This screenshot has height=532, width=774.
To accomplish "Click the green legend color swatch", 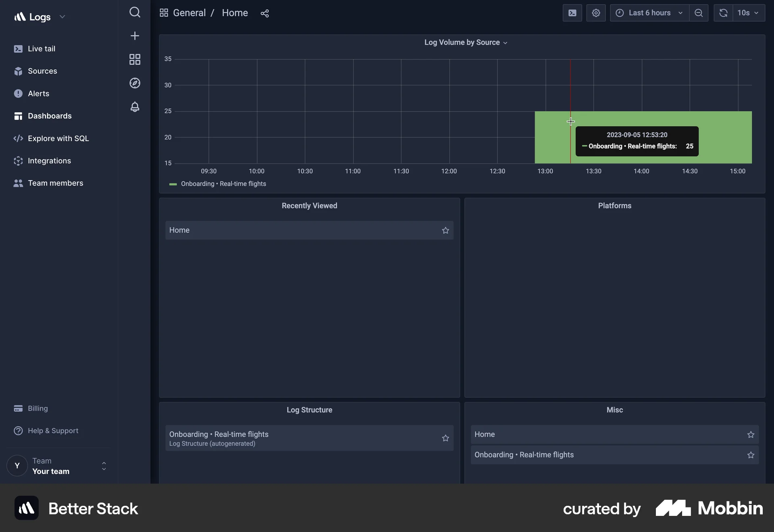I will (173, 184).
